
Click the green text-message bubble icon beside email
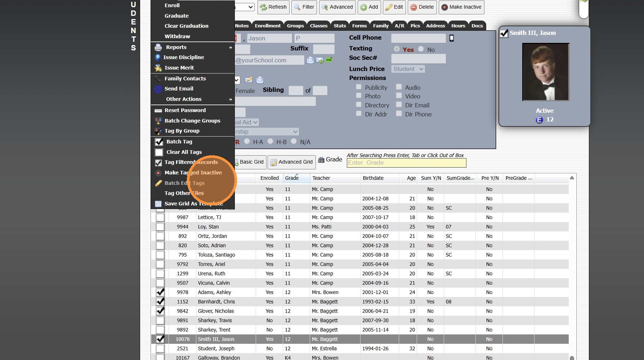(329, 60)
